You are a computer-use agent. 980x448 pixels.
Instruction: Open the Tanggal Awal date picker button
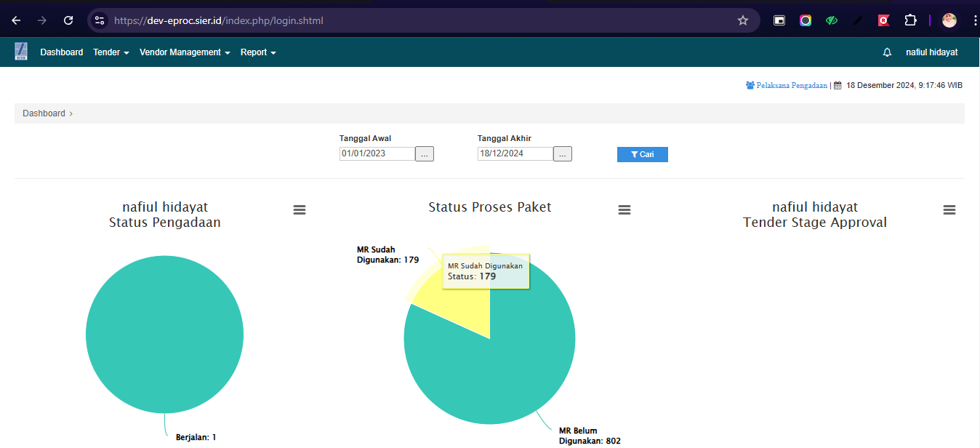[425, 154]
